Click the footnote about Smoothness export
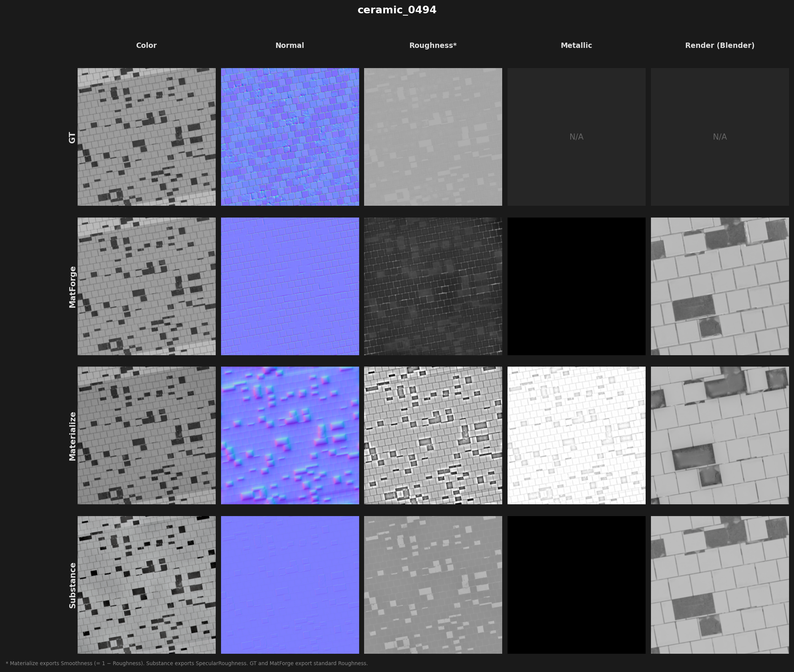This screenshot has height=672, width=794. tap(187, 663)
